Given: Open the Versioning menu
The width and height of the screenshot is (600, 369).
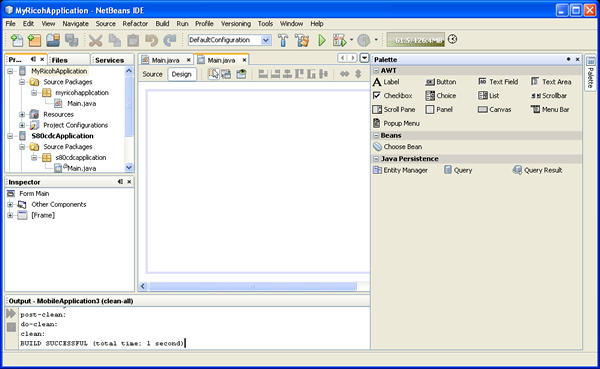Looking at the screenshot, I should [236, 24].
